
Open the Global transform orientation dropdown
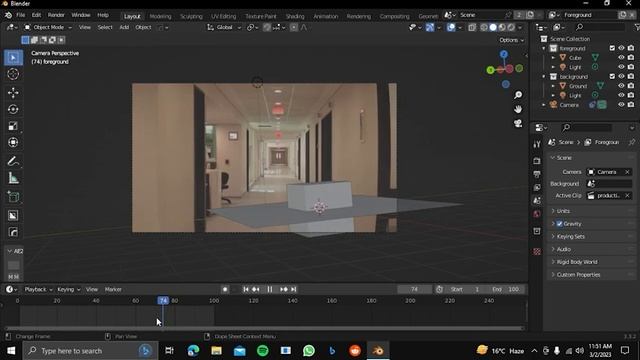click(224, 27)
